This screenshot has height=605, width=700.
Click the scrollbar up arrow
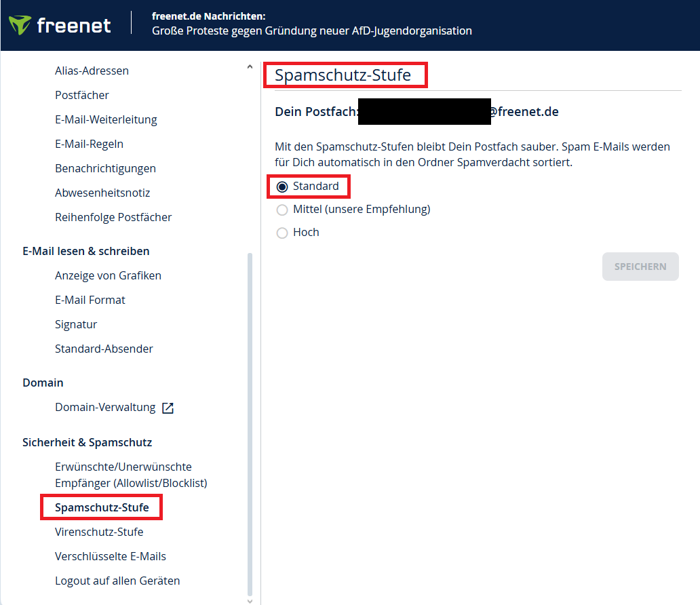tap(250, 66)
